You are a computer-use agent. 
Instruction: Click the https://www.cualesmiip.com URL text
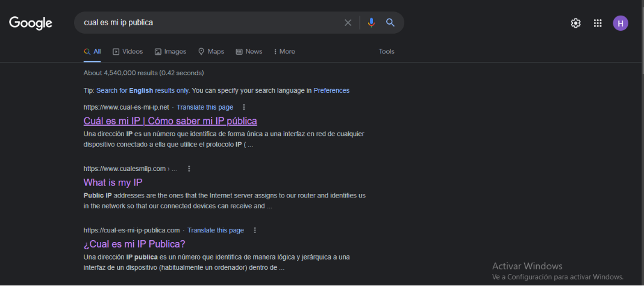(125, 169)
